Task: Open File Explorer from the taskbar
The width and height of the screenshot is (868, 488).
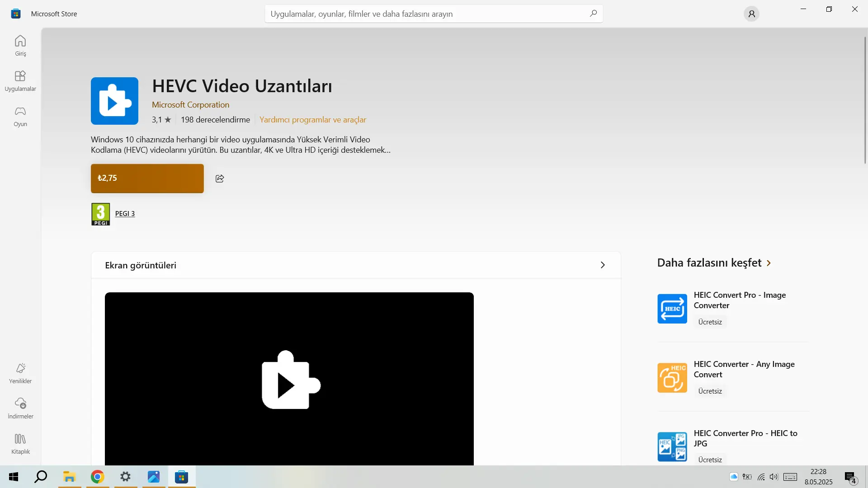Action: click(69, 477)
